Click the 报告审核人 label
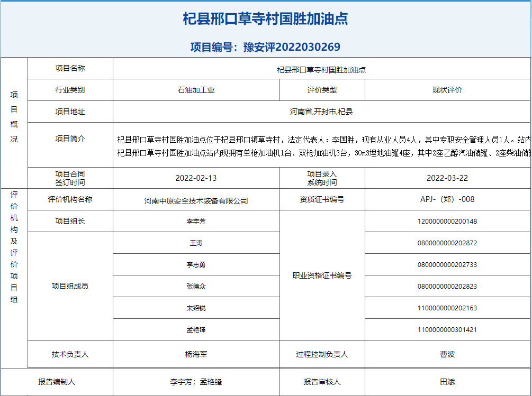This screenshot has width=532, height=396. (x=322, y=382)
